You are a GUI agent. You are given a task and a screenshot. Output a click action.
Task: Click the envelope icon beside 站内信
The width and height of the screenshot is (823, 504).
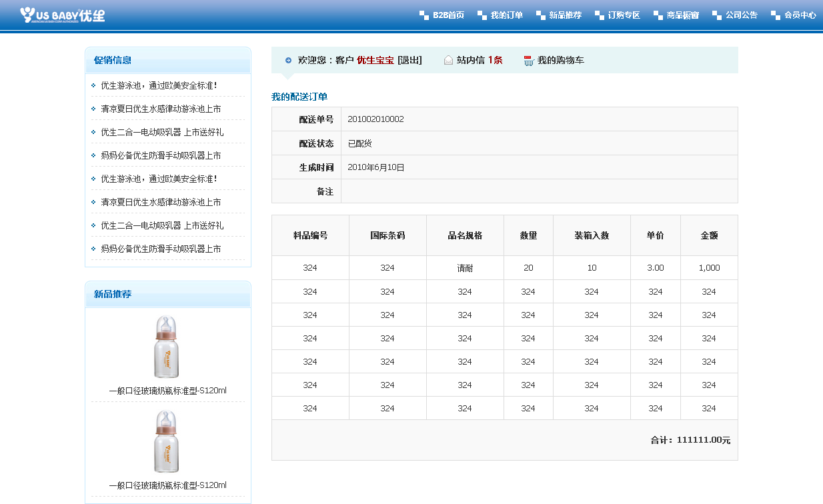point(448,61)
